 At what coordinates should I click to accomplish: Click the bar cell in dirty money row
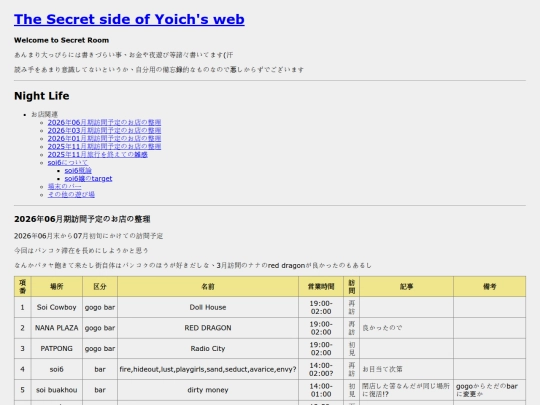100,390
